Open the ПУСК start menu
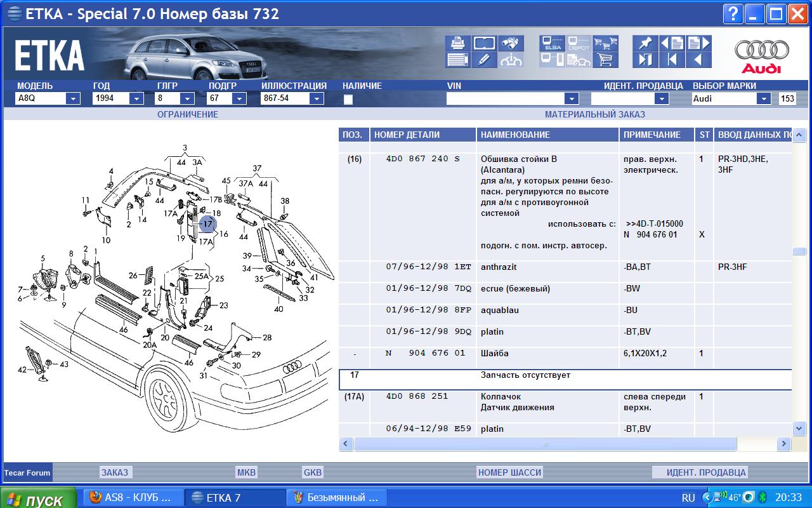 [x=38, y=498]
